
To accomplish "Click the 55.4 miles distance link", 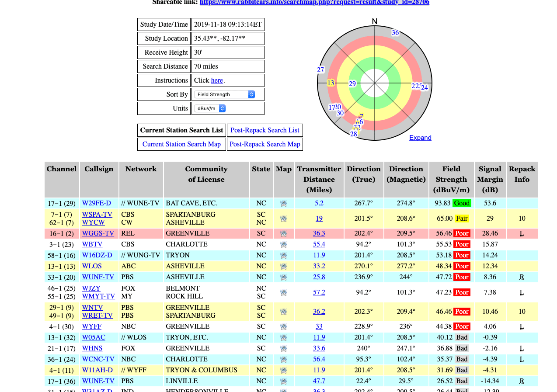I will pos(319,244).
